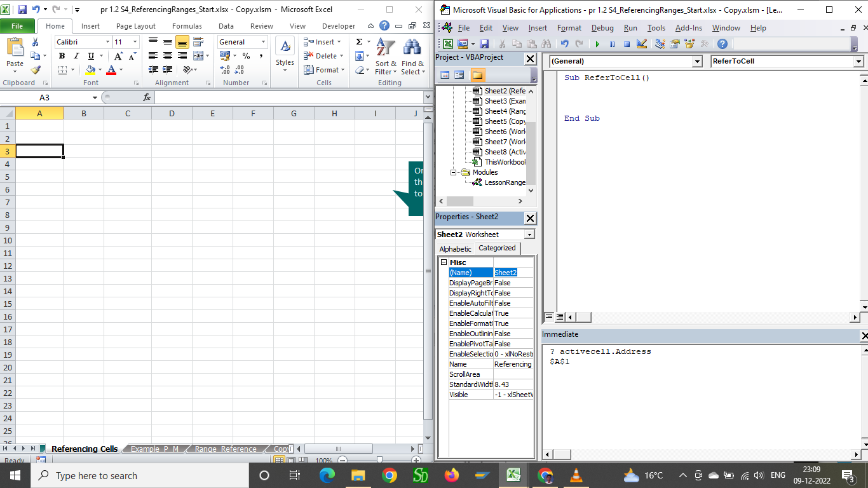Viewport: 868px width, 488px height.
Task: Toggle Underline formatting in Excel ribbon
Action: [91, 56]
